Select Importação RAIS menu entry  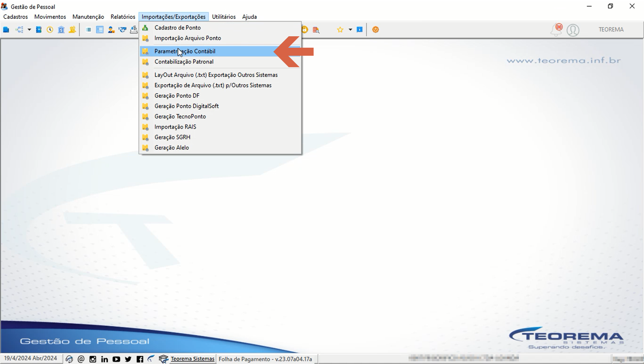220,127
